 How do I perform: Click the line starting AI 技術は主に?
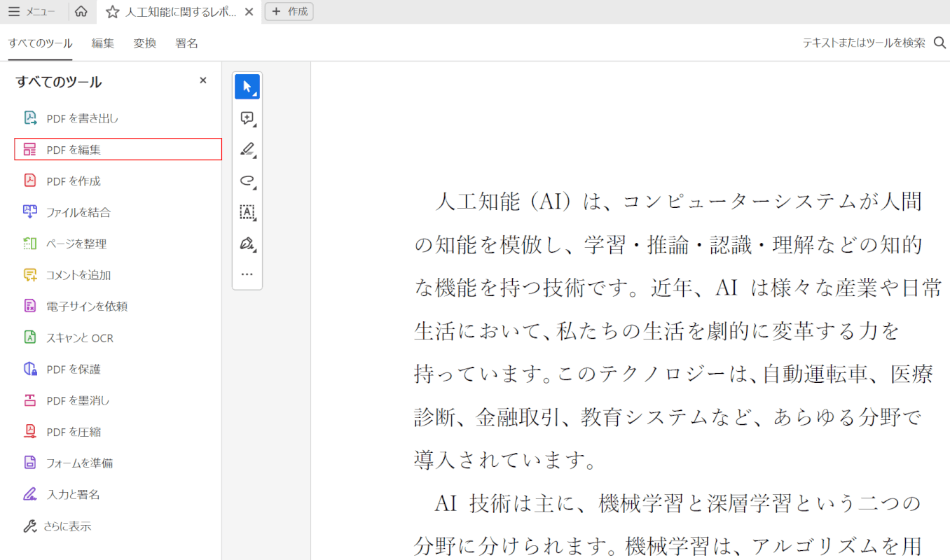678,503
